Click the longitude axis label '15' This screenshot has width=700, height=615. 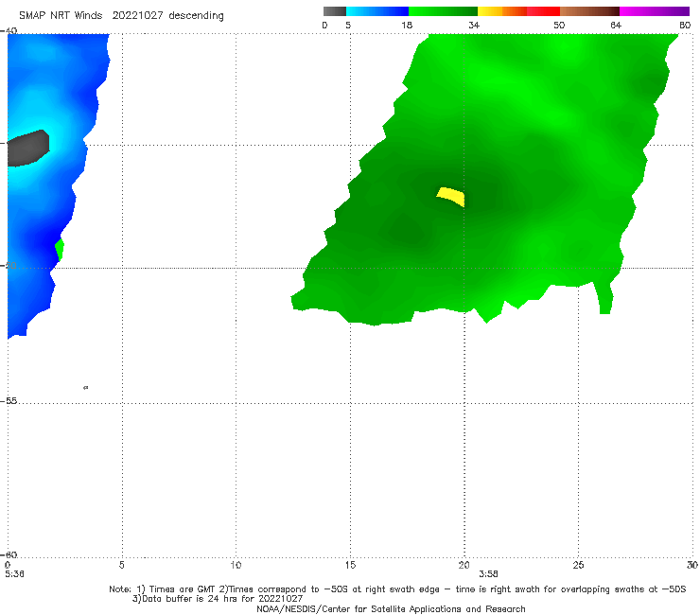(350, 566)
